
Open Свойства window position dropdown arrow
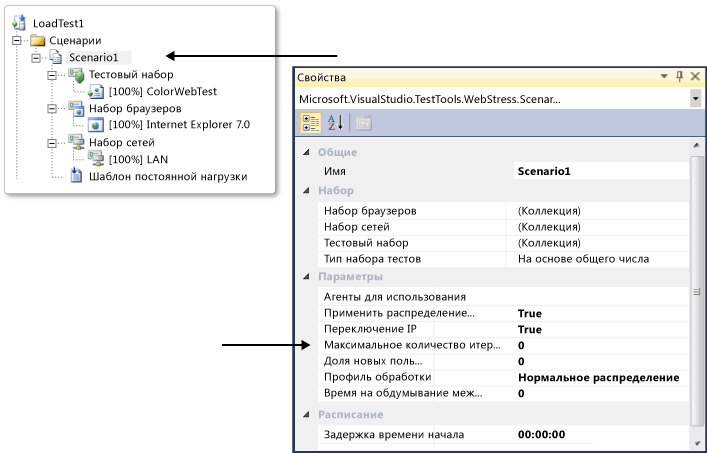664,76
